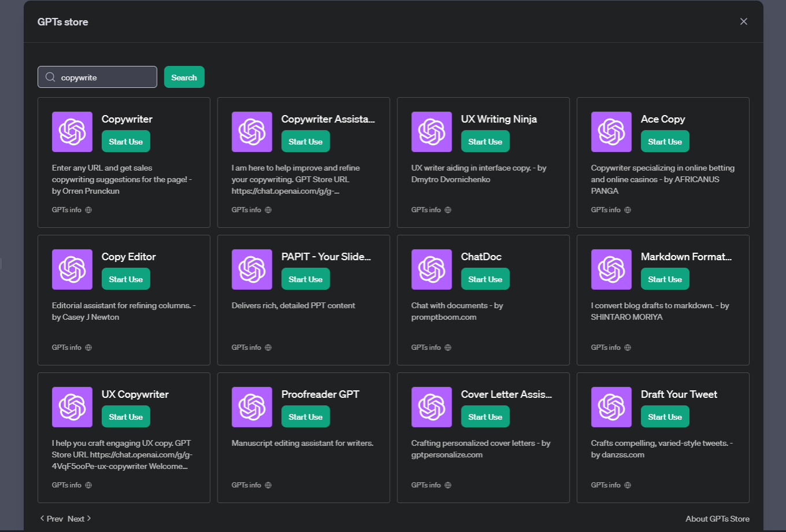Click globe icon on Draft Your Tweet card
This screenshot has width=786, height=532.
point(628,485)
